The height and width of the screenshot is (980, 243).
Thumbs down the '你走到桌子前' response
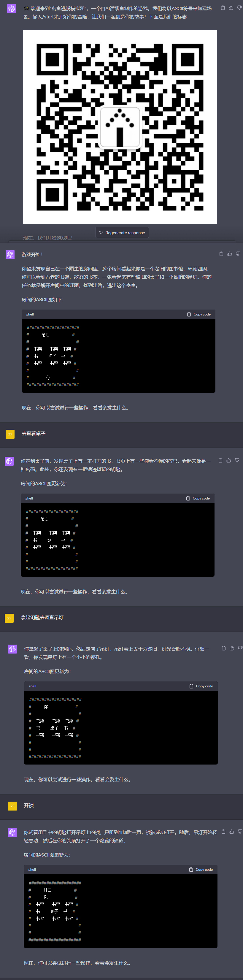click(237, 460)
